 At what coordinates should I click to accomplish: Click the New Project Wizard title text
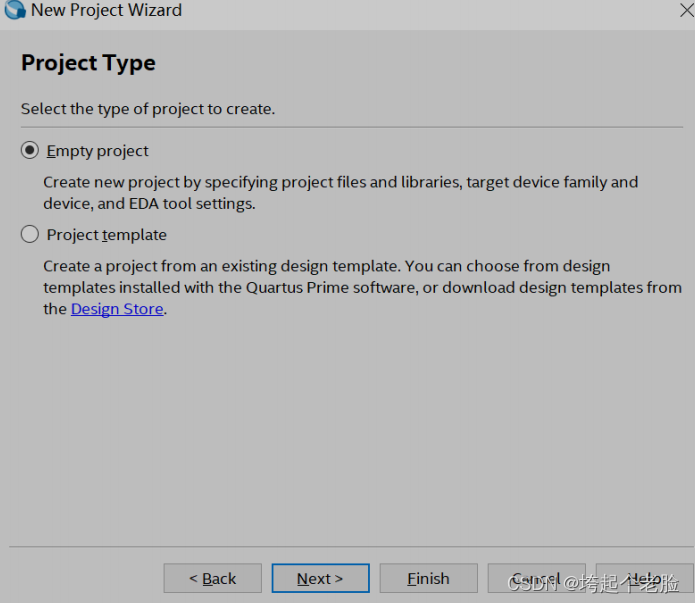point(106,10)
